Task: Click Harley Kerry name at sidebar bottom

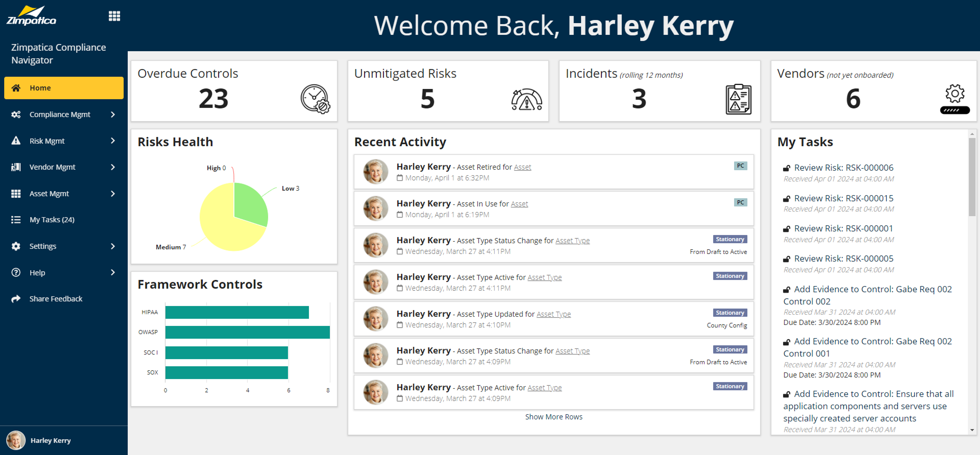Action: pyautogui.click(x=51, y=440)
